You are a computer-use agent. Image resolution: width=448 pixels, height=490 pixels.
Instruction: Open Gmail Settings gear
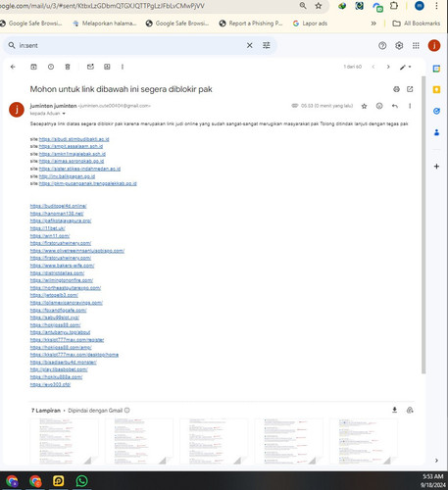(399, 45)
